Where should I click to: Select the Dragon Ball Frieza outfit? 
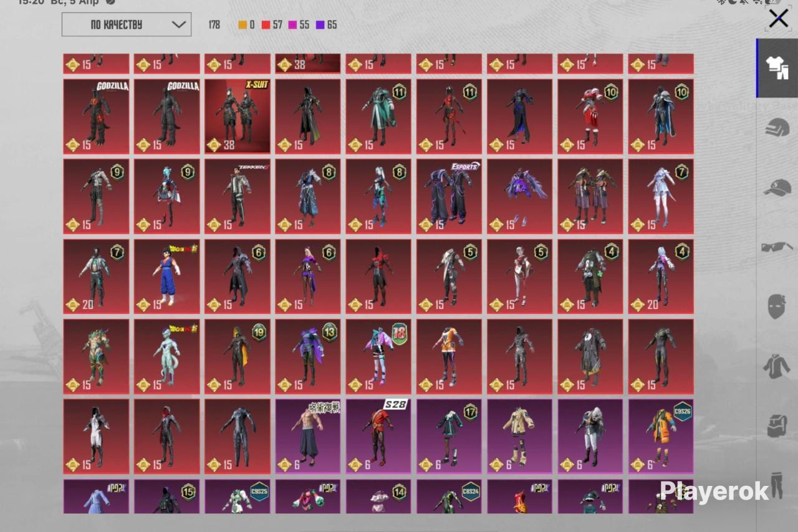(x=167, y=357)
